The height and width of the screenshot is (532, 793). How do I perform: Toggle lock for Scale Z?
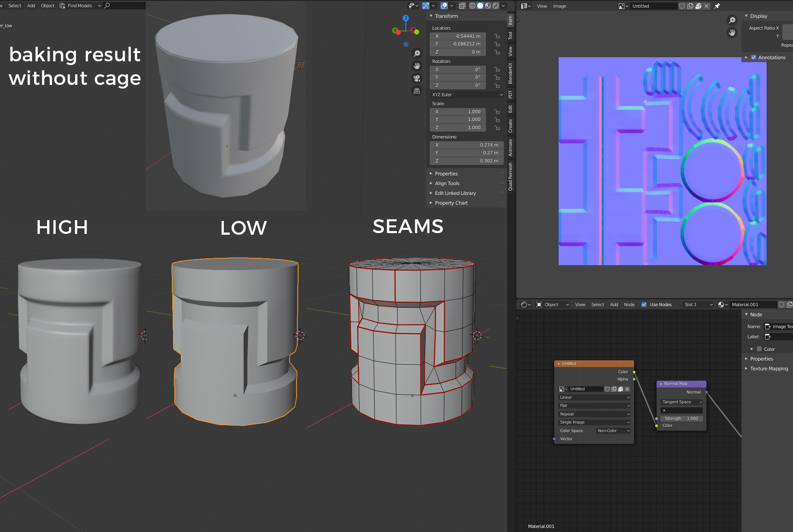[497, 128]
